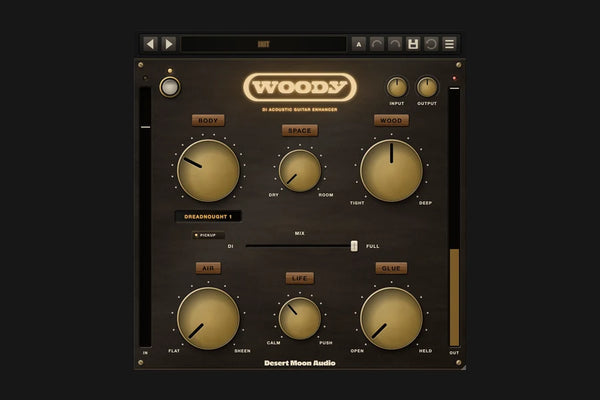Click the Woody logo
This screenshot has height=400, width=600.
pyautogui.click(x=300, y=87)
